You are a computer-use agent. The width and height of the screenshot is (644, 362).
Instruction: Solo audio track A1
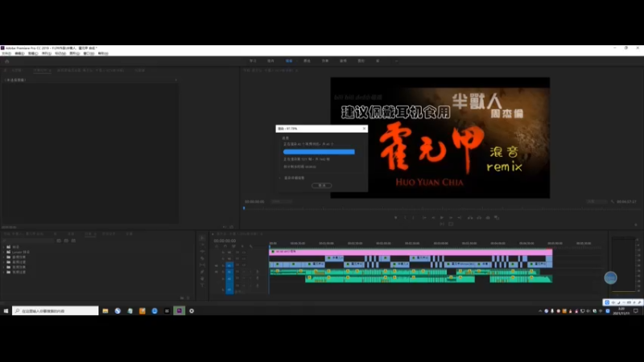250,272
